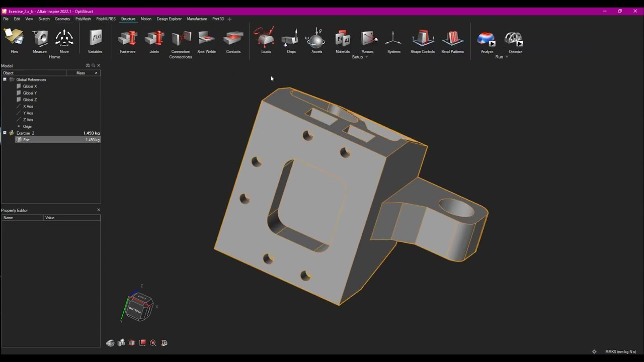Select the Shape Controls tool

point(423,41)
